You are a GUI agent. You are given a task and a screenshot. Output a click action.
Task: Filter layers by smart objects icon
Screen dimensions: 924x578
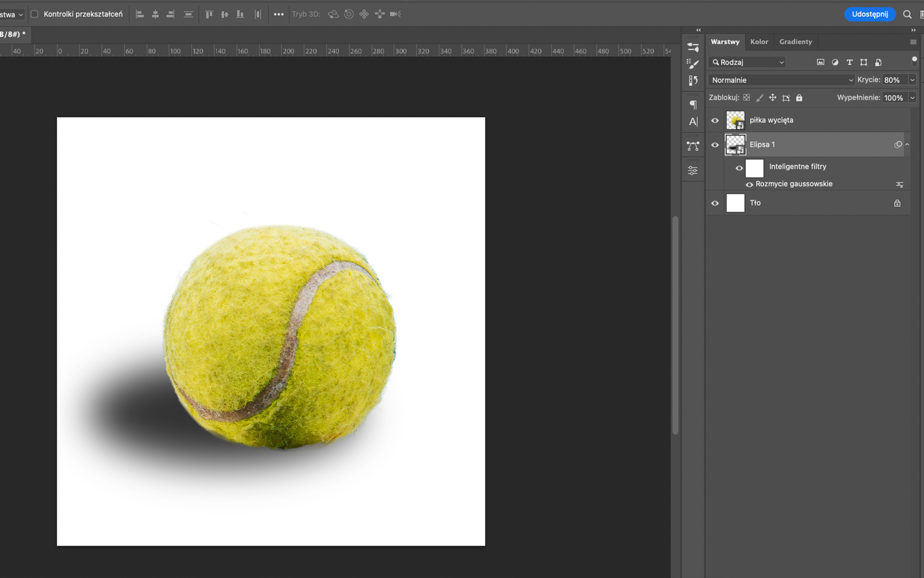878,62
